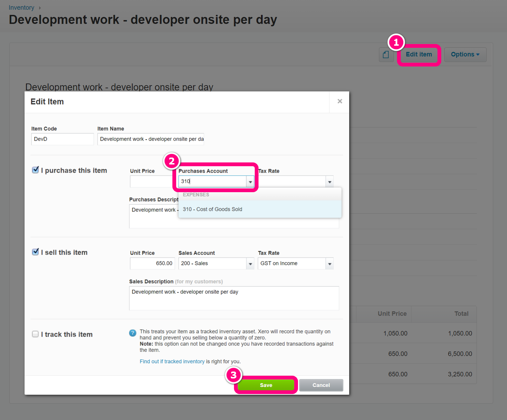Click the Sales Description text area

(x=234, y=298)
